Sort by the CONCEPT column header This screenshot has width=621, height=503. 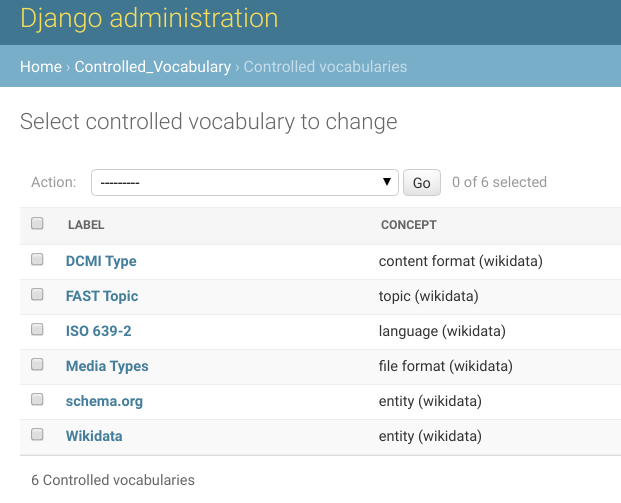click(409, 225)
